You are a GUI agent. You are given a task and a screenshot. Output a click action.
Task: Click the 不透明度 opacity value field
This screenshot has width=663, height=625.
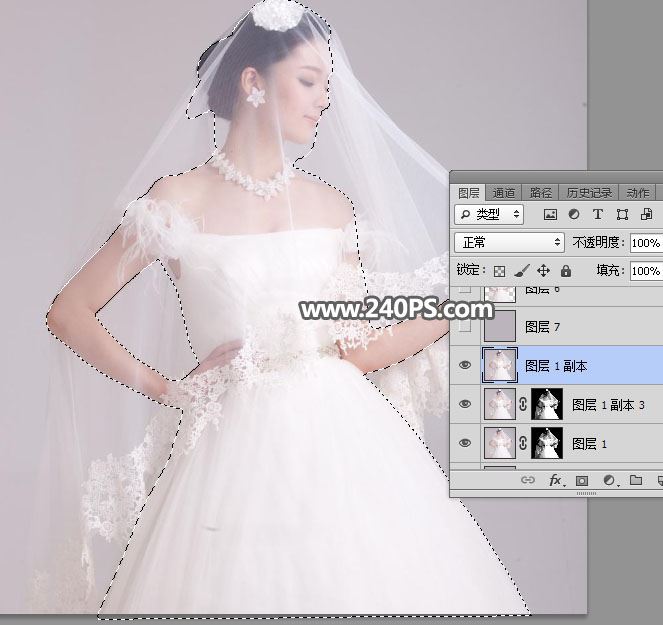click(645, 242)
